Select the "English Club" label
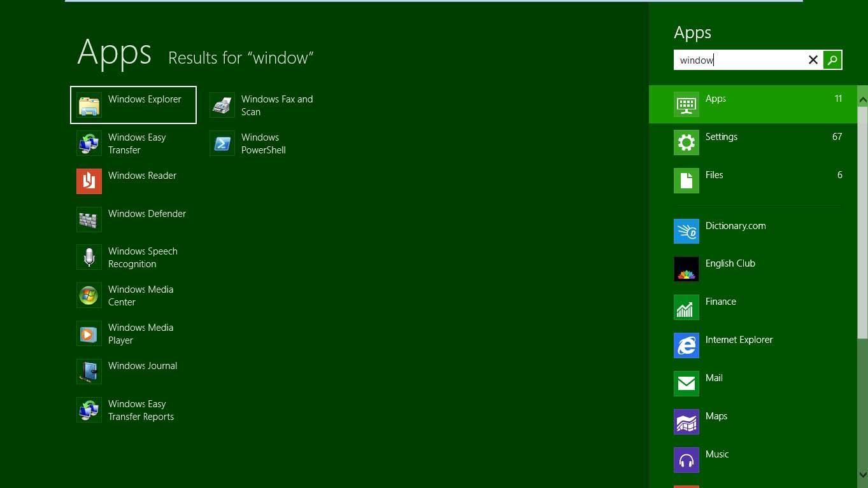Image resolution: width=868 pixels, height=488 pixels. pyautogui.click(x=730, y=263)
